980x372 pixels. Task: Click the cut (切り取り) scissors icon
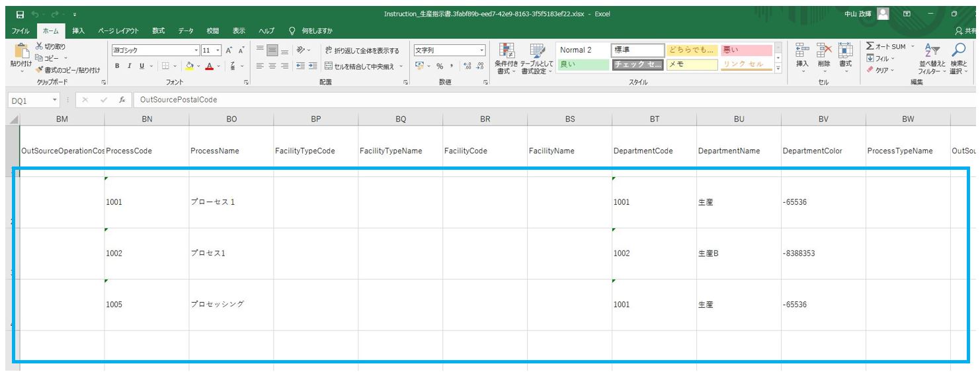click(39, 46)
